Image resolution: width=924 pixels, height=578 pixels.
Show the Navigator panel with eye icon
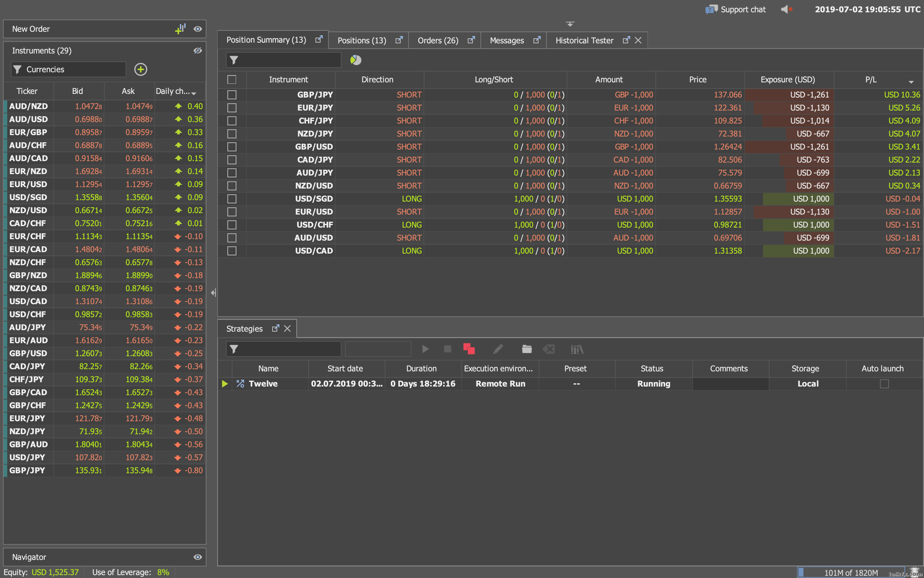(197, 557)
